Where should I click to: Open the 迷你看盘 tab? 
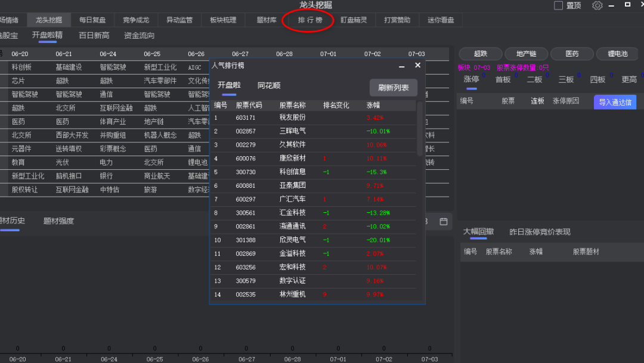pyautogui.click(x=441, y=20)
